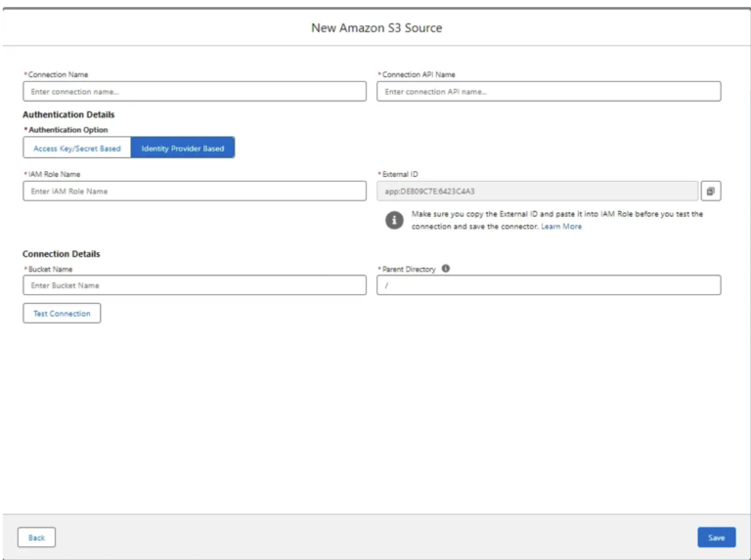Focus the Bucket Name input box
This screenshot has height=560, width=751.
tap(195, 285)
